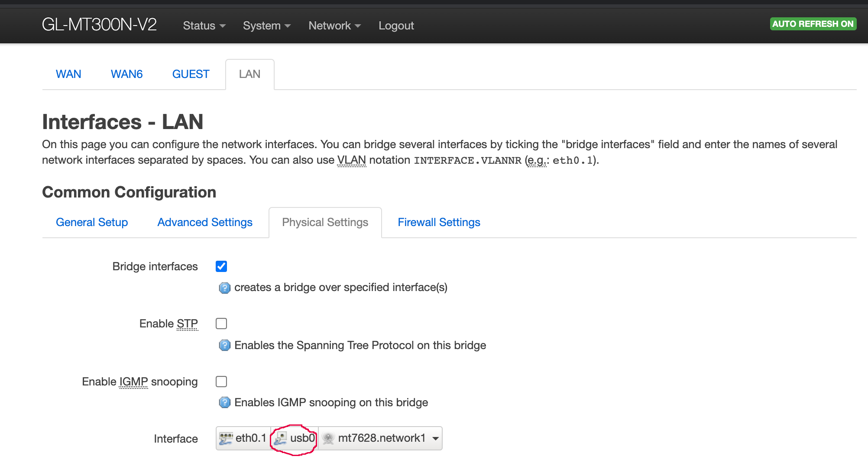The height and width of the screenshot is (466, 868).
Task: Expand the System menu
Action: (x=266, y=26)
